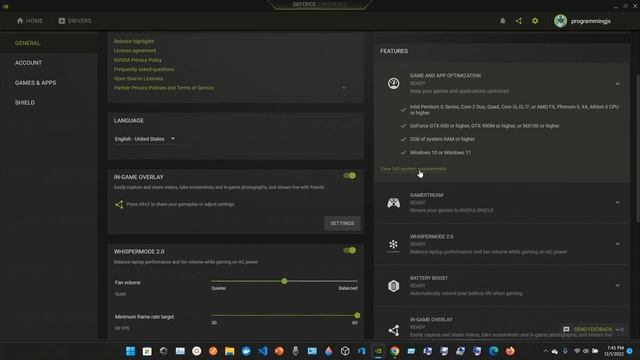Click the Minimum frame rate target slider handle
Viewport: 640px width, 360px height.
tap(357, 316)
